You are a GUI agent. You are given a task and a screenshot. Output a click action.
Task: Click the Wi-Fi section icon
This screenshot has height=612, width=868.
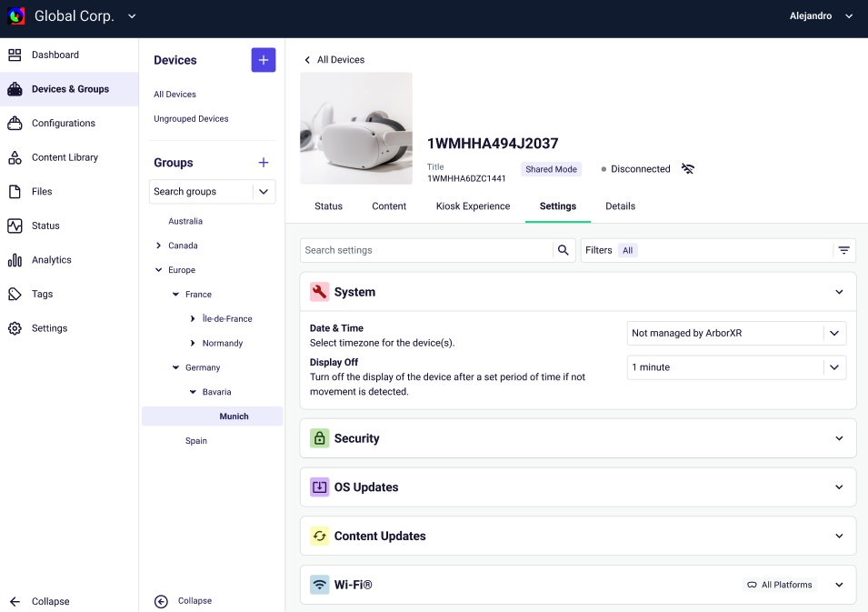click(x=319, y=585)
